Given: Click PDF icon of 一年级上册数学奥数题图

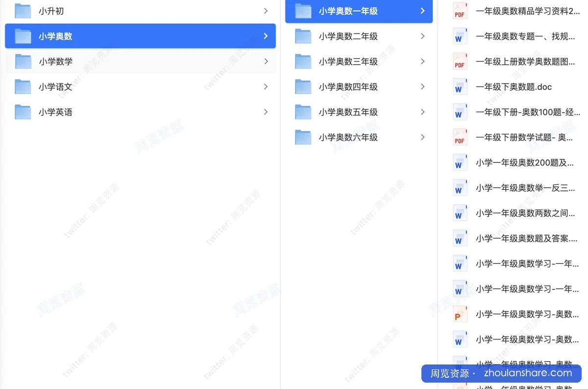Looking at the screenshot, I should [460, 61].
